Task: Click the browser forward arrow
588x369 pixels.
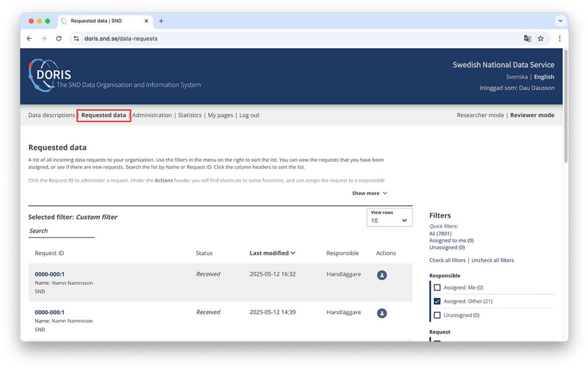Action: click(x=44, y=38)
